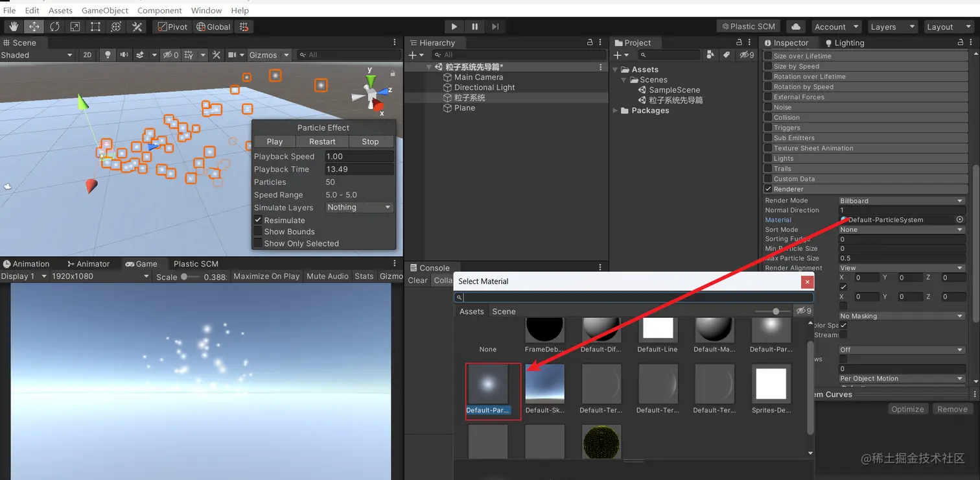Check the Show Bounds checkbox

click(258, 232)
